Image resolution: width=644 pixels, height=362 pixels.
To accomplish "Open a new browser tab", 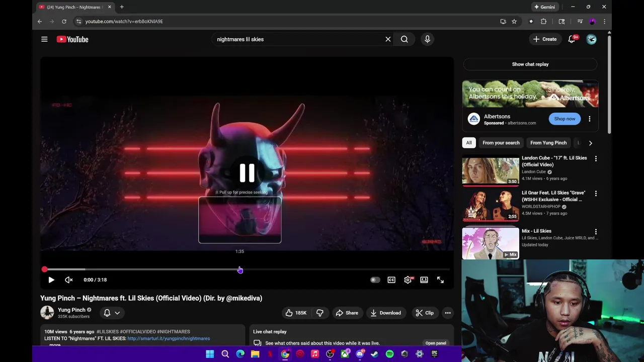I will pos(122,7).
